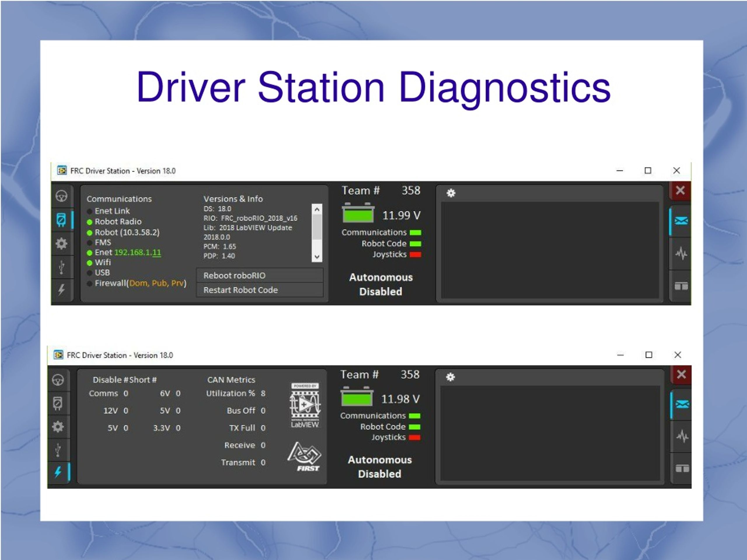Open Operation tab in top Driver Station window

coord(62,196)
